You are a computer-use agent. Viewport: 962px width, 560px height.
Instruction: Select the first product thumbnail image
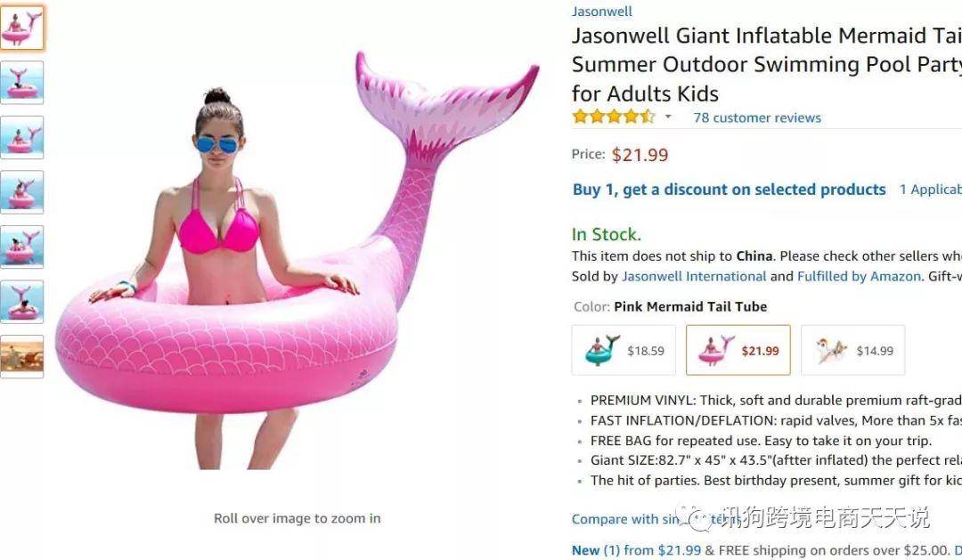(x=22, y=28)
